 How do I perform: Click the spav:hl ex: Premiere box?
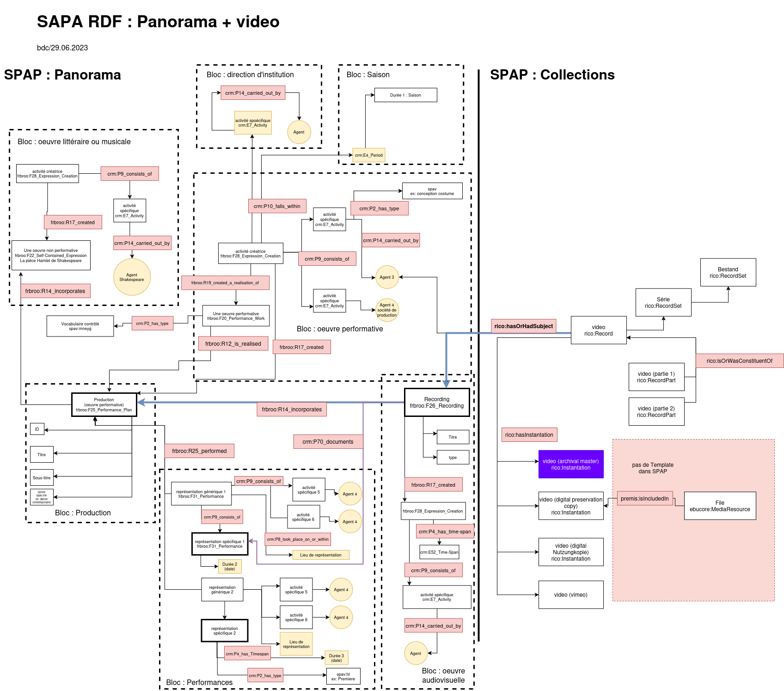(343, 676)
